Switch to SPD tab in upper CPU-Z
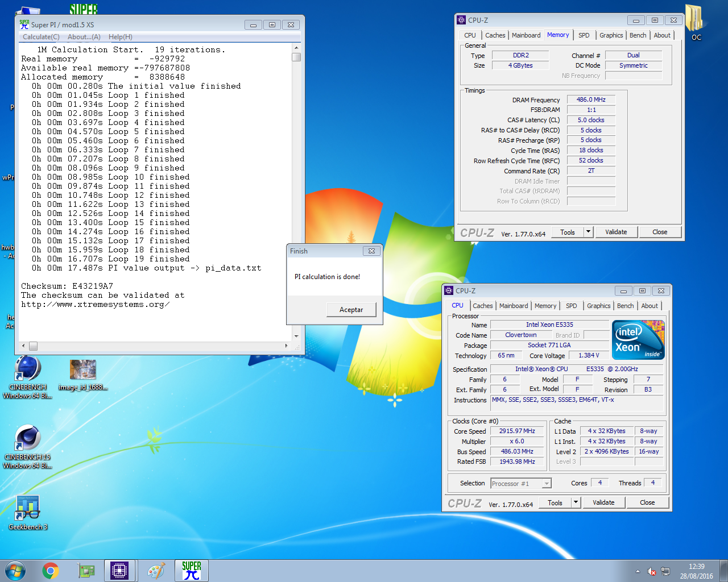Viewport: 728px width, 582px height. point(584,35)
